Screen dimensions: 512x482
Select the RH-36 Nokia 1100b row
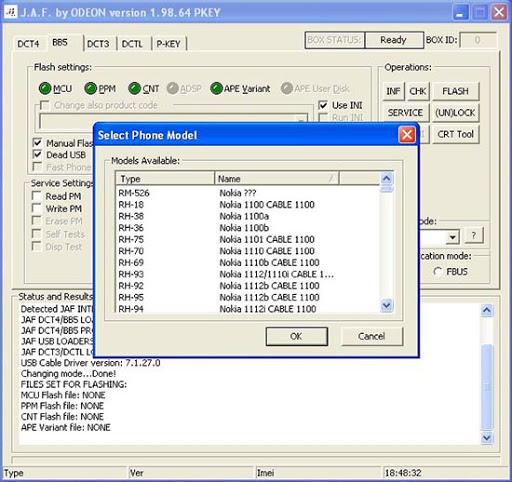tap(248, 228)
